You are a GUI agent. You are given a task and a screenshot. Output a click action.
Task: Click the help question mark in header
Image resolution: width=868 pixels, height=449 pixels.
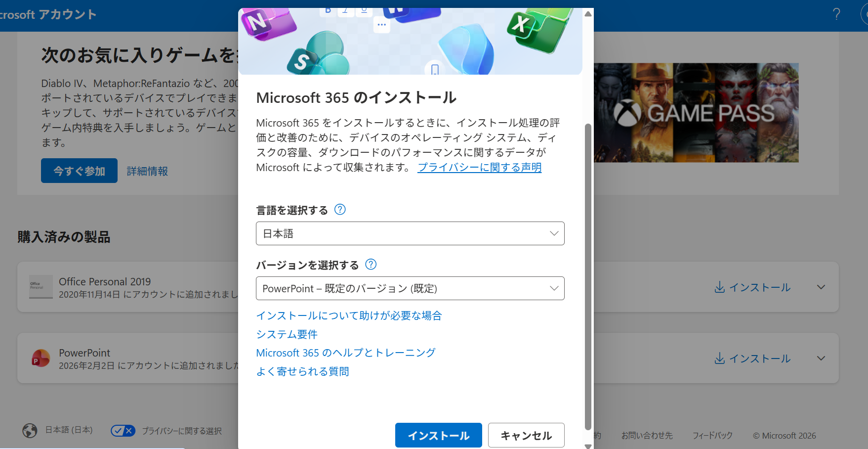(x=836, y=14)
